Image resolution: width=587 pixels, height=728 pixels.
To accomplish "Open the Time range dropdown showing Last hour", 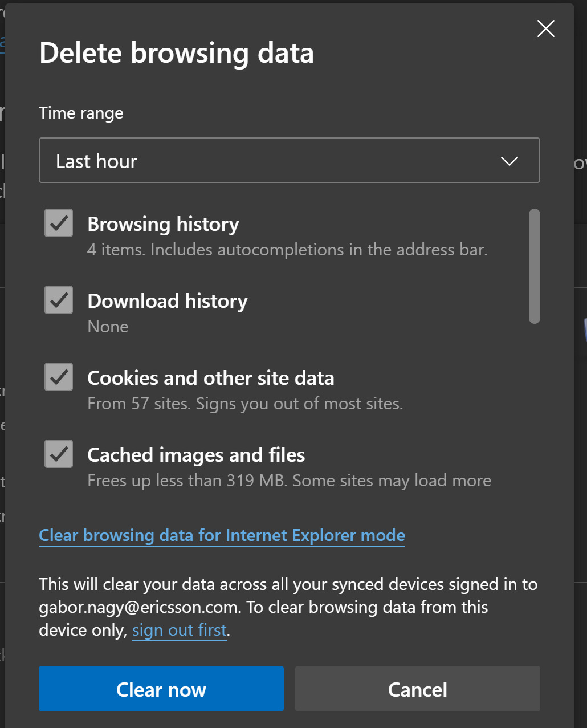I will (x=289, y=161).
